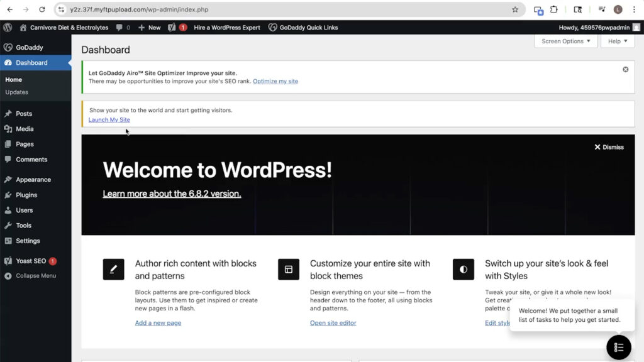
Task: Open the getting started task list button
Action: pyautogui.click(x=619, y=348)
